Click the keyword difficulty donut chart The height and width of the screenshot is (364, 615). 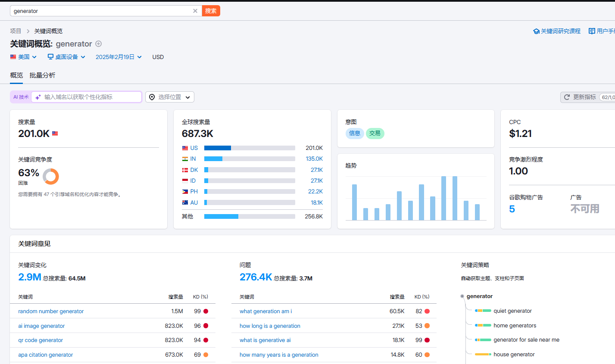(51, 176)
